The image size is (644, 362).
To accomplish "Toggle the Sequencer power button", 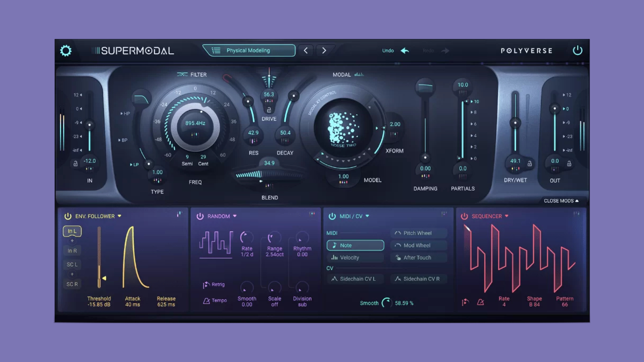I will [464, 216].
